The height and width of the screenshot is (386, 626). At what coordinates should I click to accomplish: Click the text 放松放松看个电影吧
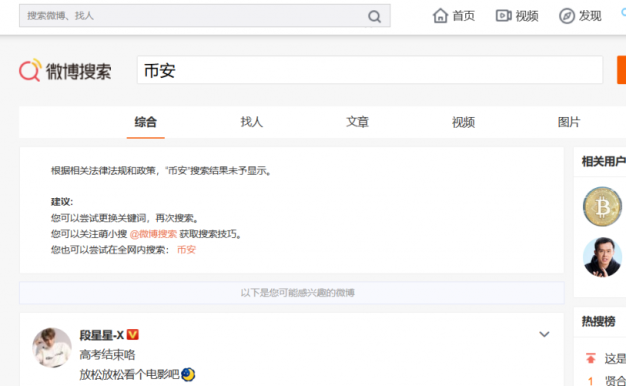coord(129,374)
